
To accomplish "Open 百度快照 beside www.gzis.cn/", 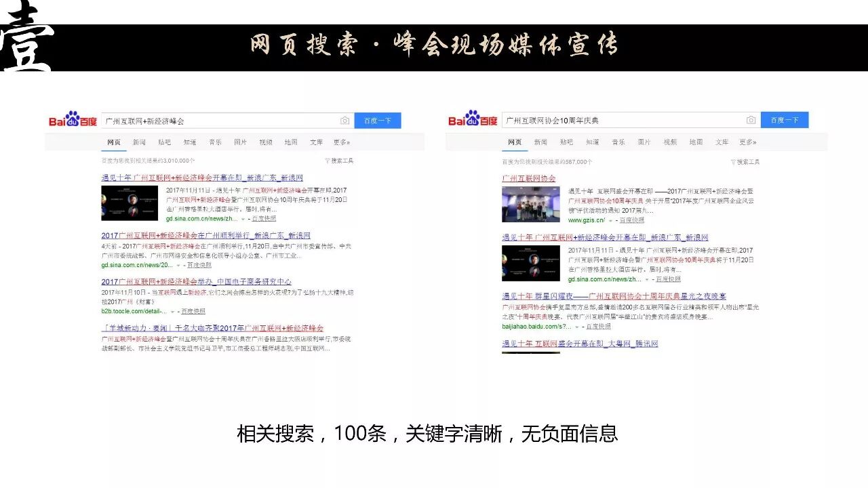I will click(632, 220).
